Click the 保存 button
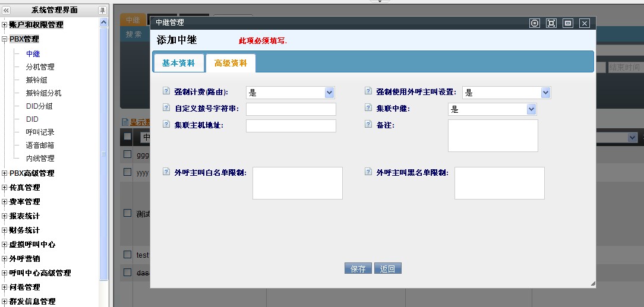This screenshot has height=307, width=644. point(358,268)
